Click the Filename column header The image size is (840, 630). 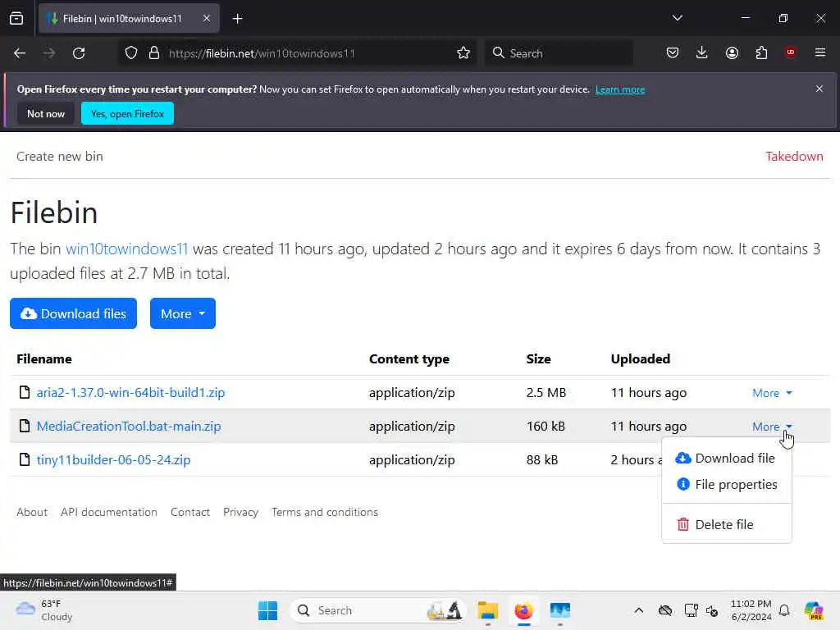coord(44,359)
